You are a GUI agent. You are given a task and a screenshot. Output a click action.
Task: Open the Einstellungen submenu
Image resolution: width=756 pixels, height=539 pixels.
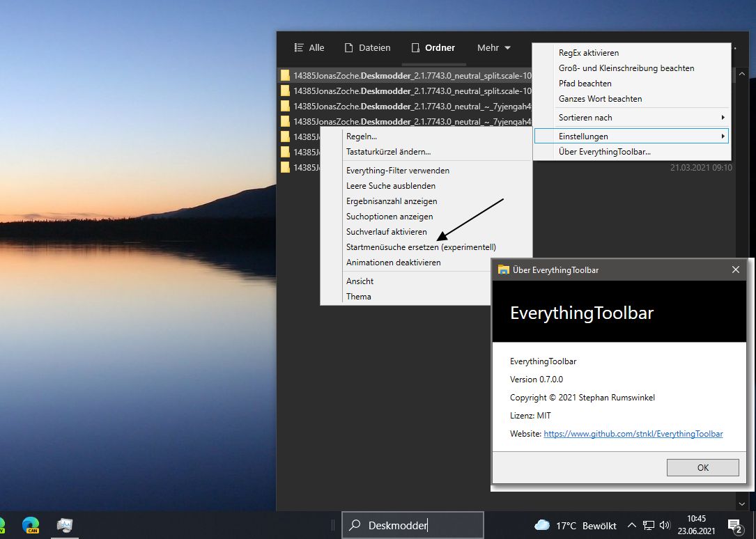click(x=631, y=136)
